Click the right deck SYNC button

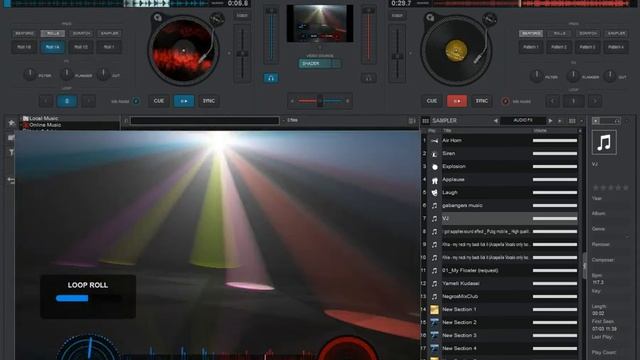click(482, 101)
